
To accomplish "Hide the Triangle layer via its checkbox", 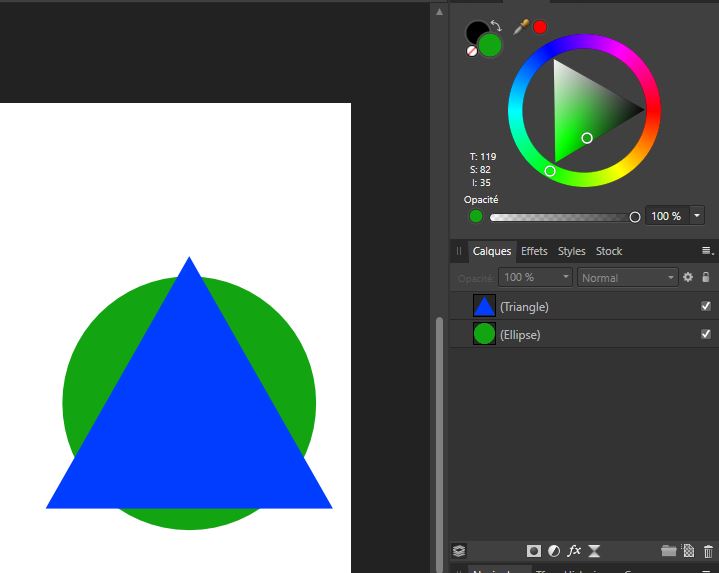I will (x=706, y=306).
